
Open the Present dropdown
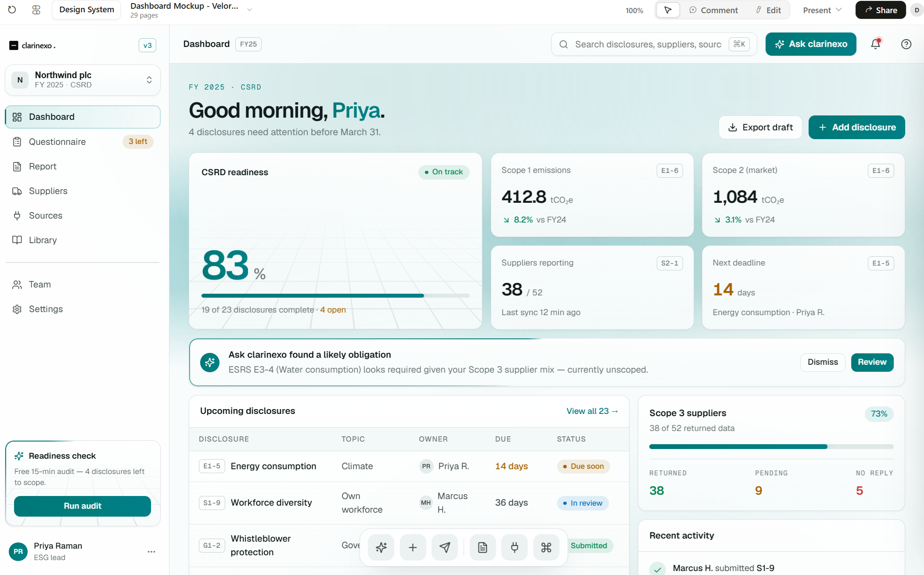[x=822, y=10]
